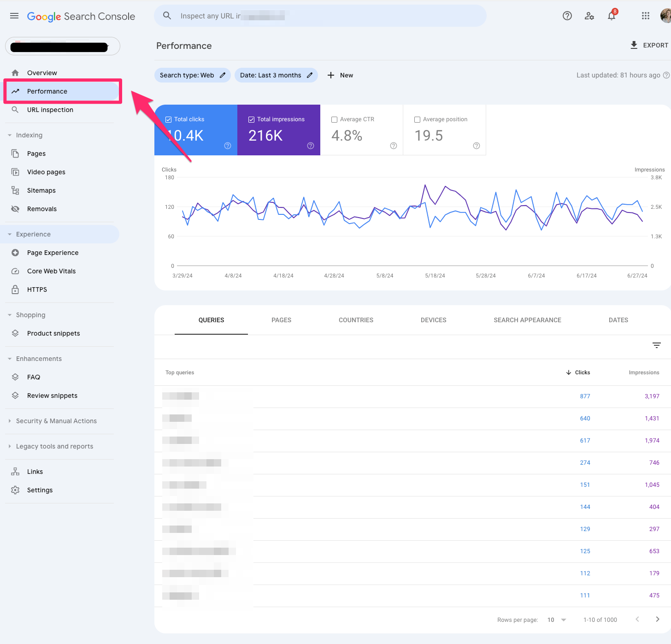Click the help question mark in top bar

[x=567, y=16]
